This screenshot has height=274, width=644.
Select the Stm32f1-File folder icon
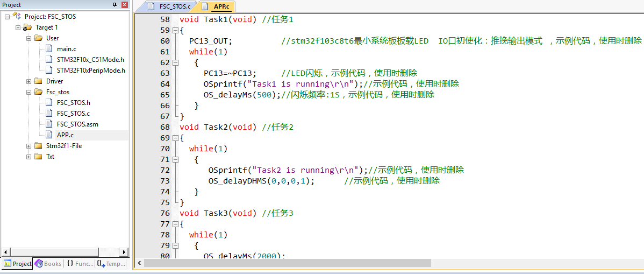[38, 146]
